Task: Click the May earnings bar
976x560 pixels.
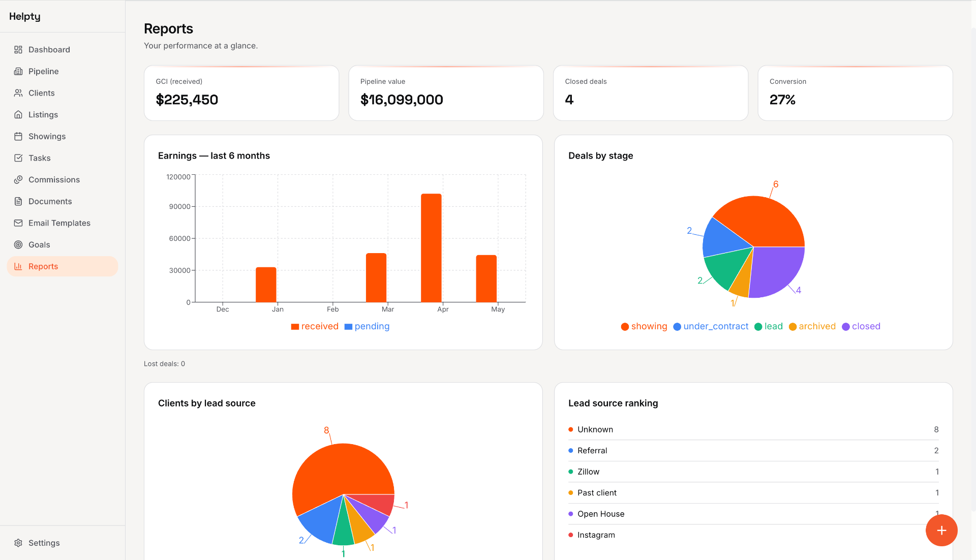Action: point(486,278)
